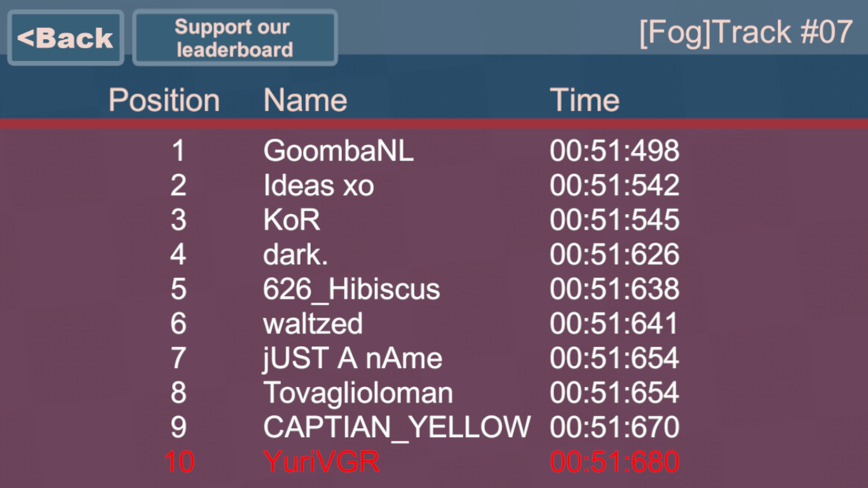Select CAPTIAN_YELLOW in the list
The image size is (868, 488).
pyautogui.click(x=397, y=427)
